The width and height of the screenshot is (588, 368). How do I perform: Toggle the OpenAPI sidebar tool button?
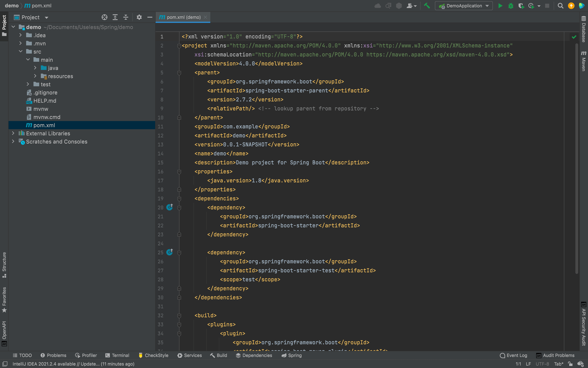[x=4, y=333]
